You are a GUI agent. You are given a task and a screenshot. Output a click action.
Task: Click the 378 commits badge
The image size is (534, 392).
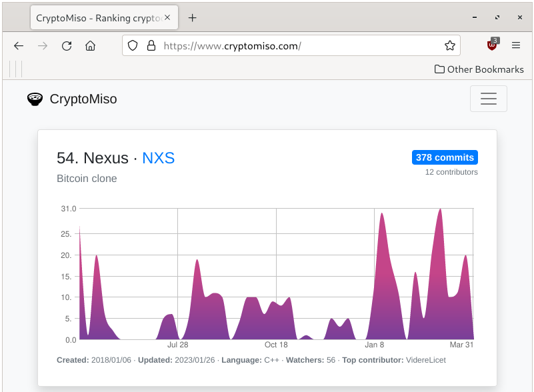(445, 157)
